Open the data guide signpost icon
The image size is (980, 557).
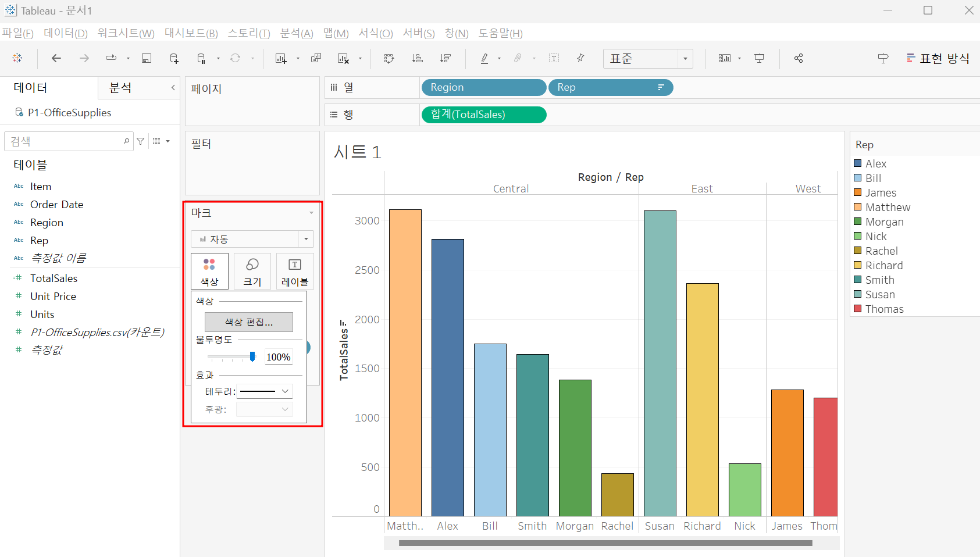pos(883,58)
